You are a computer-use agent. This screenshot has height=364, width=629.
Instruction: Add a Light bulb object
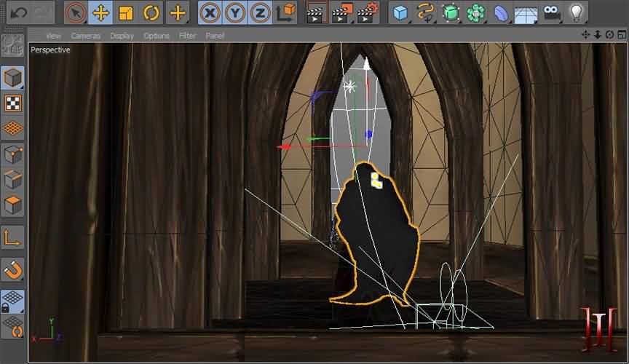[577, 13]
